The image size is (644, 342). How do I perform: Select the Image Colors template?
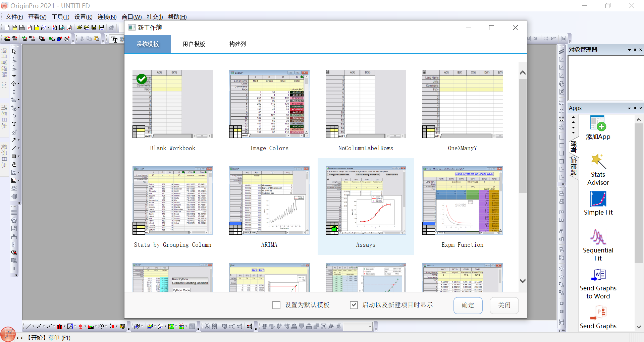click(269, 110)
